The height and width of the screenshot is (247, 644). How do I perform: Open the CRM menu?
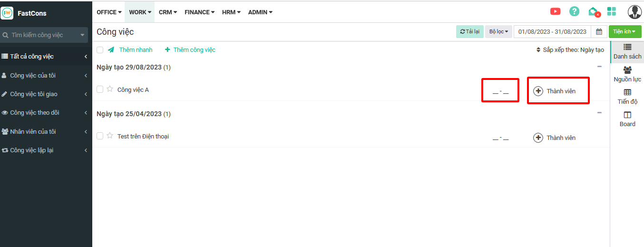(x=167, y=12)
